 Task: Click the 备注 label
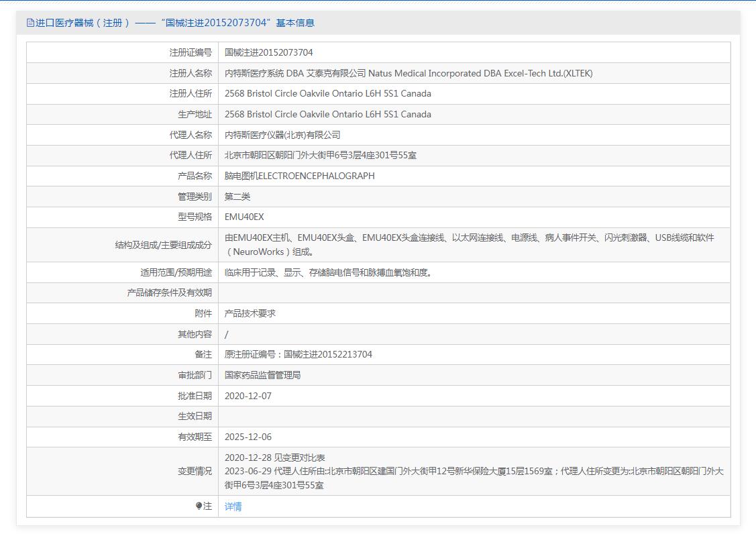[203, 355]
